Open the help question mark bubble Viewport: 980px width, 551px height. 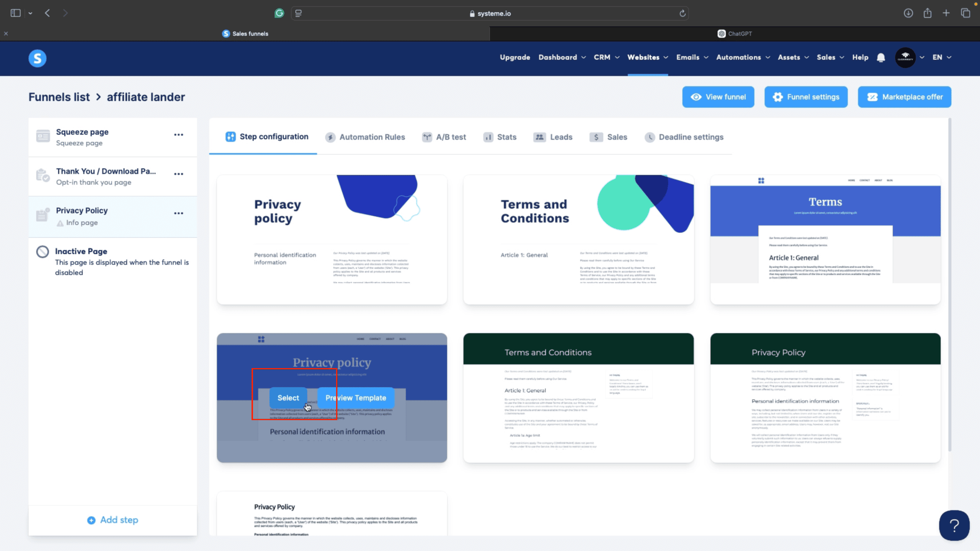(954, 525)
